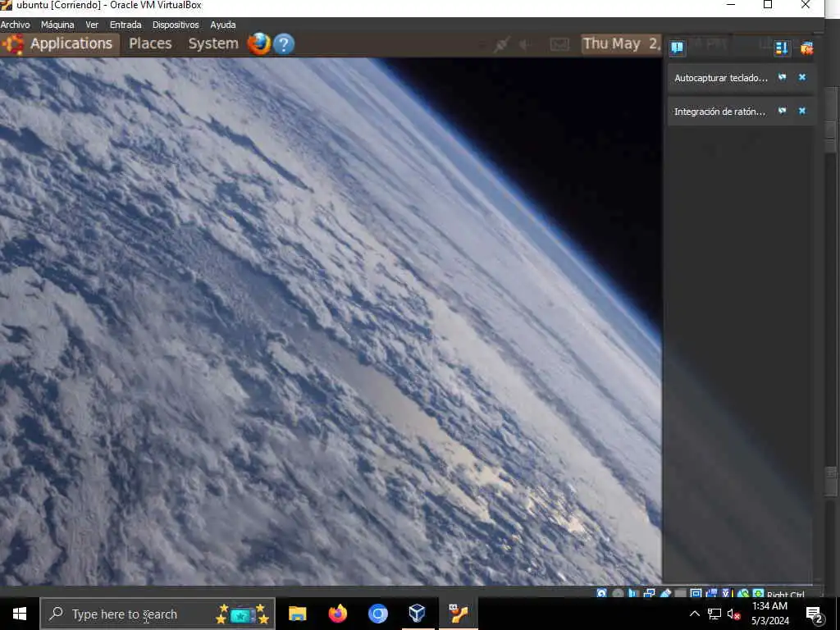Open the Windows Start menu
This screenshot has width=840, height=630.
20,614
